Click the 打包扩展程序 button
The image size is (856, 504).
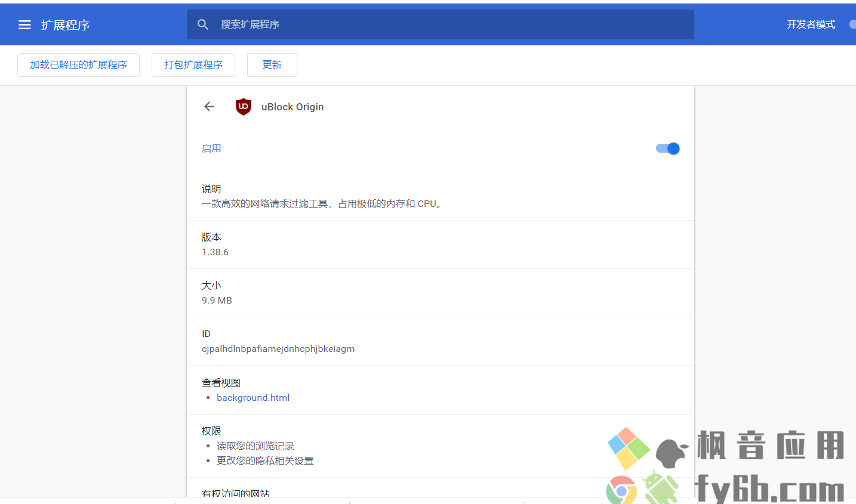[x=193, y=65]
